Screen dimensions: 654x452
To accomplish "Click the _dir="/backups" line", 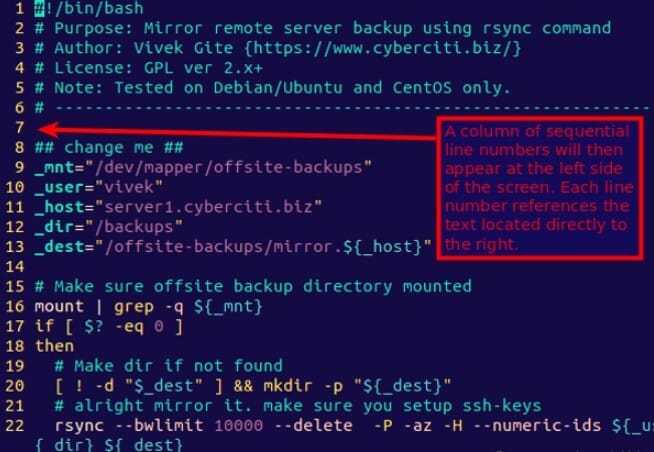I will [x=109, y=227].
